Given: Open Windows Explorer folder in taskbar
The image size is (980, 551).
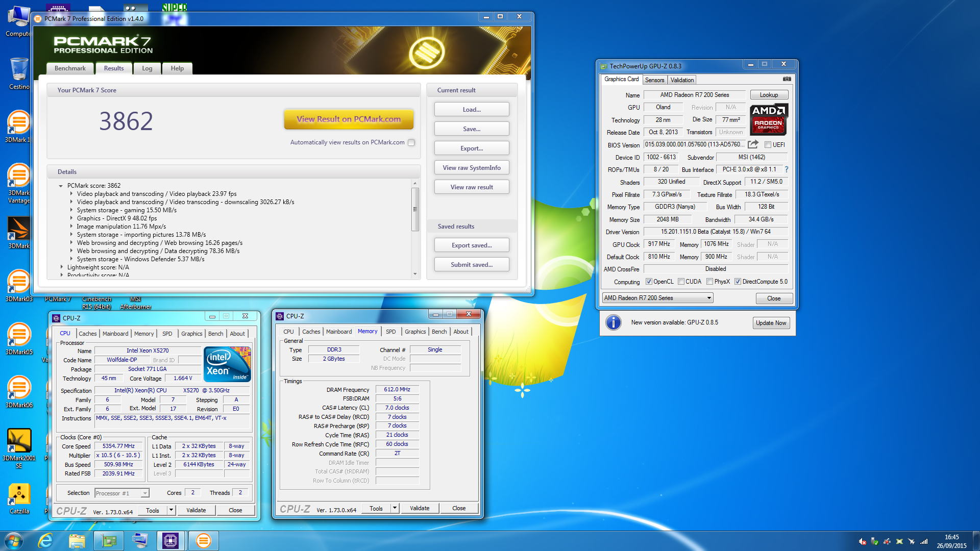Looking at the screenshot, I should click(77, 540).
